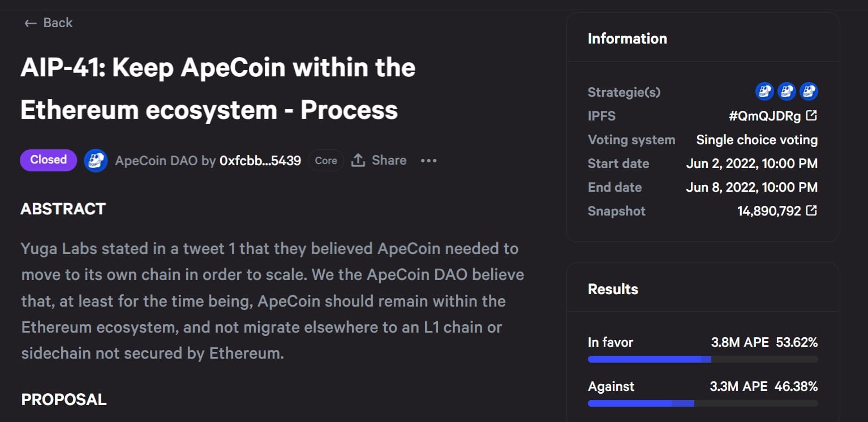Click the third strategy ape icon
Viewport: 868px width, 422px height.
point(809,91)
